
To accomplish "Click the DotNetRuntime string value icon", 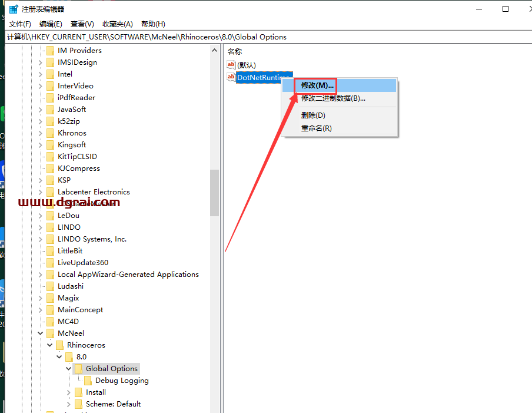I will coord(231,77).
